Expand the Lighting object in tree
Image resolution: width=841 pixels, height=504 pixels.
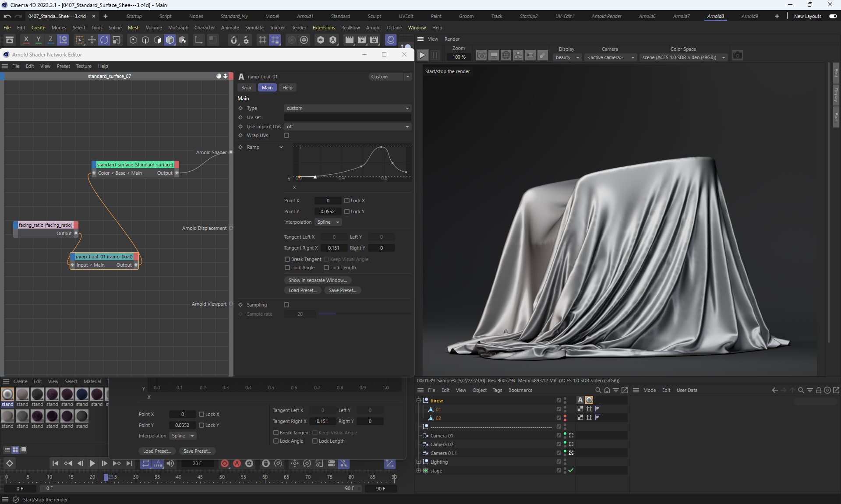pyautogui.click(x=418, y=462)
